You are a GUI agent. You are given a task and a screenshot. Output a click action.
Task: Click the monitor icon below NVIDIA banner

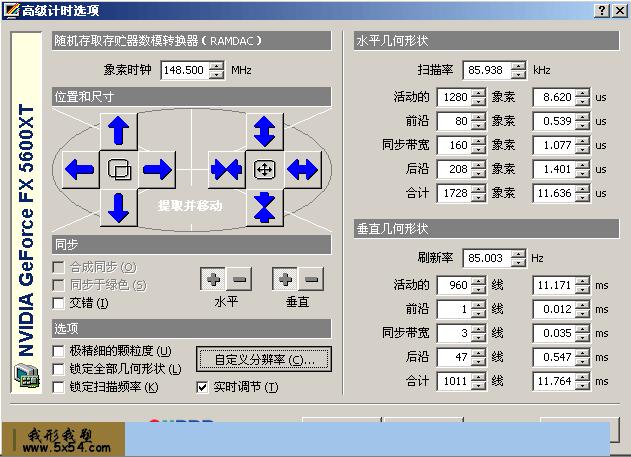pos(27,376)
